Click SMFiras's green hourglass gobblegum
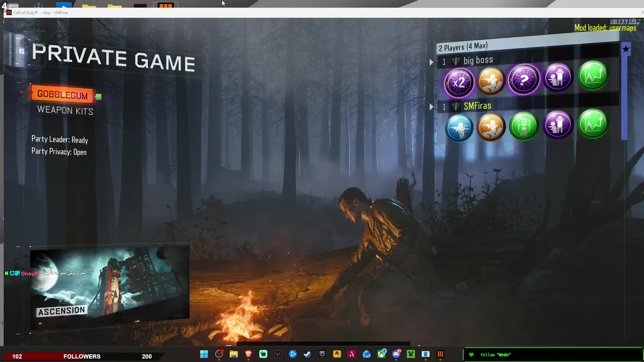Screen dimensions: 644x362 [x=524, y=126]
